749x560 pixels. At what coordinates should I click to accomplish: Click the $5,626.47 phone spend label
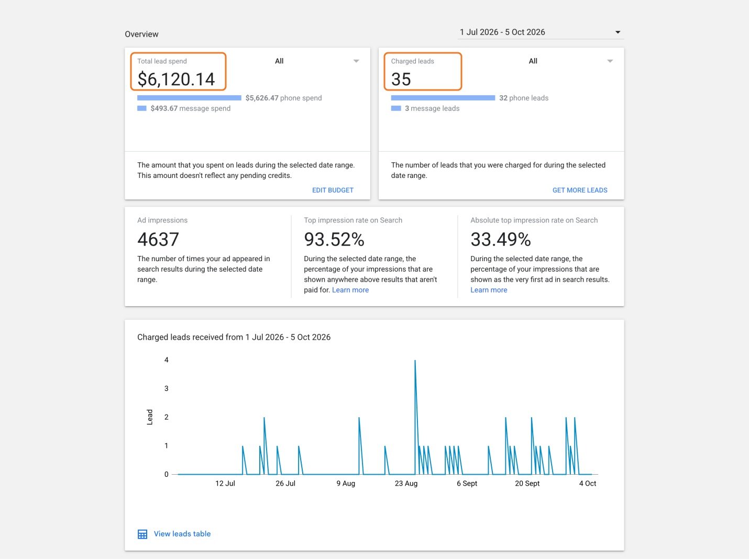click(x=283, y=98)
